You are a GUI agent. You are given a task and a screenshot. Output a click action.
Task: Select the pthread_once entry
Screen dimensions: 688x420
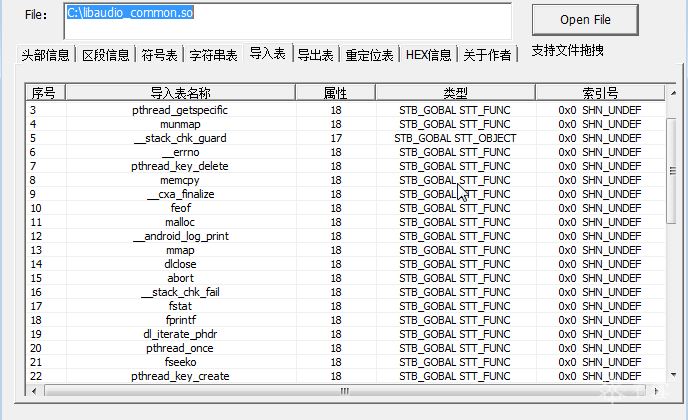[345, 348]
